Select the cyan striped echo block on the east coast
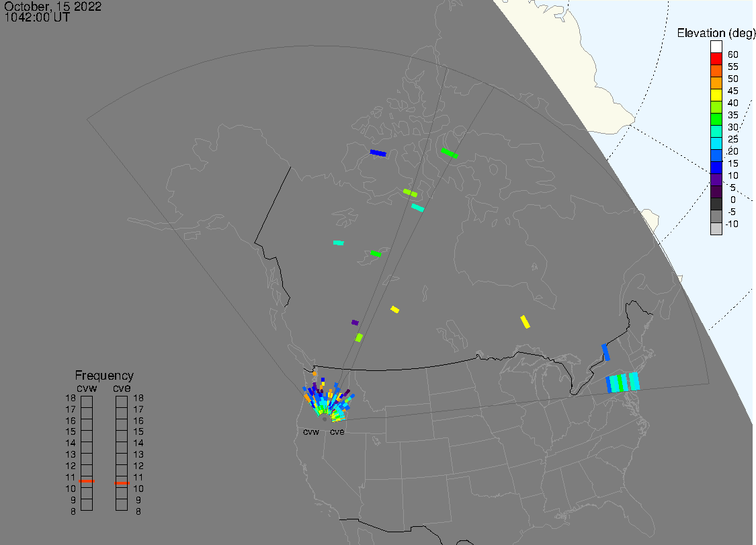This screenshot has height=545, width=756. point(622,382)
